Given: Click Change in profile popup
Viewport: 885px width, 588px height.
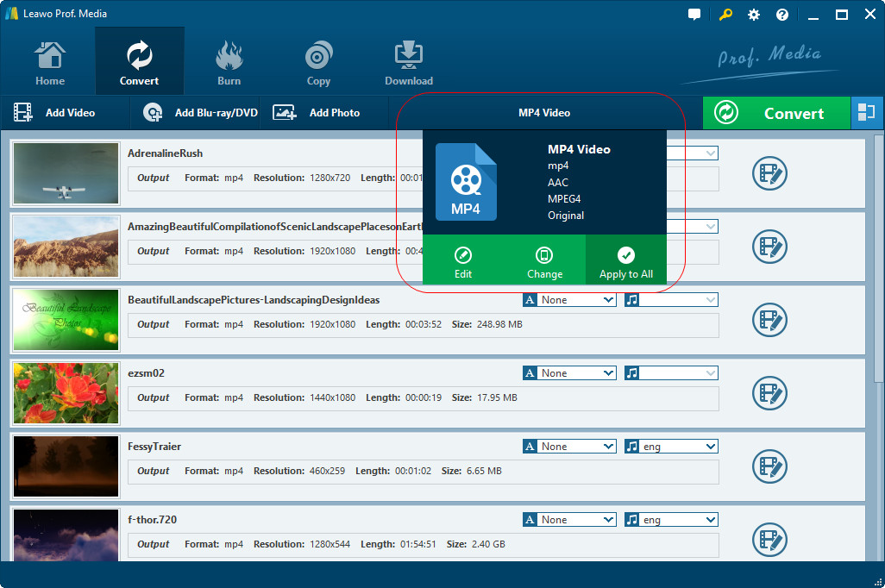Looking at the screenshot, I should click(544, 262).
